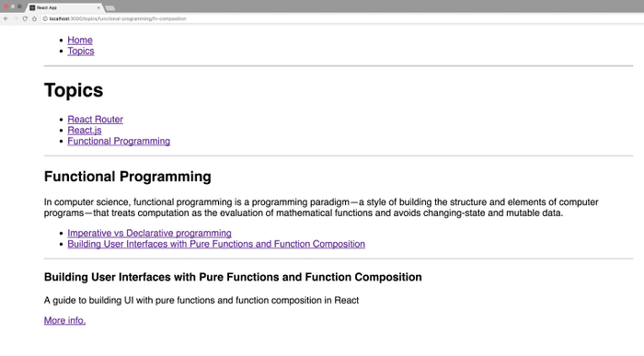
Task: Go back with the browser back arrow
Action: pyautogui.click(x=6, y=18)
